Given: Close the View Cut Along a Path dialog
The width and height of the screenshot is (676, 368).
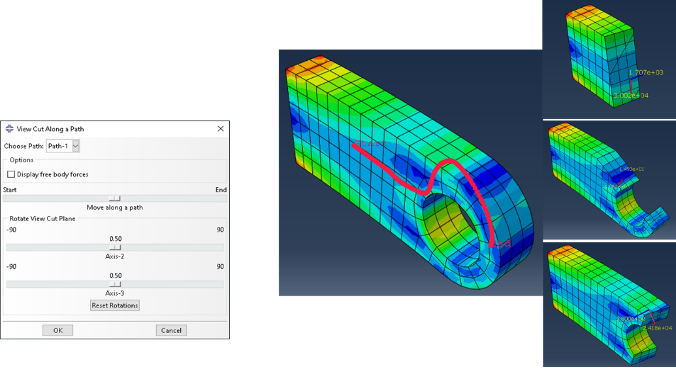Looking at the screenshot, I should pyautogui.click(x=221, y=129).
